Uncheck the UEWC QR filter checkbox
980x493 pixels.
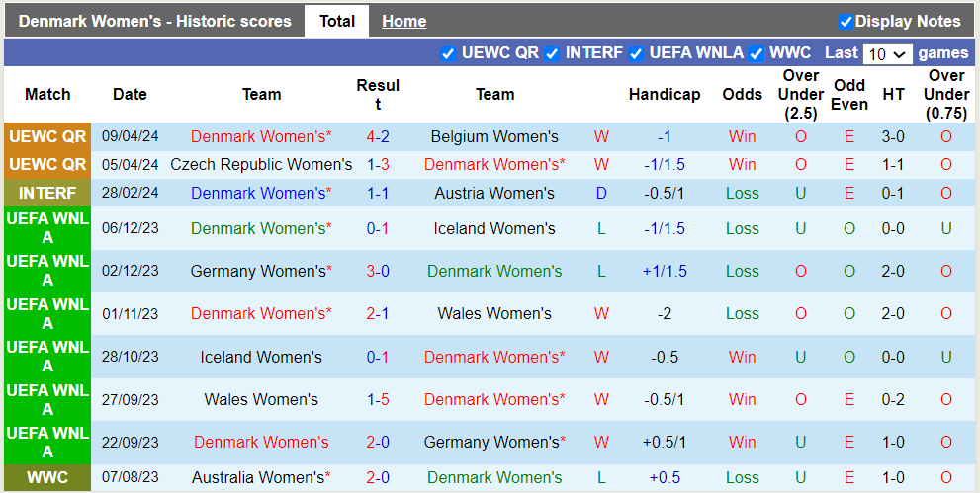pos(448,53)
